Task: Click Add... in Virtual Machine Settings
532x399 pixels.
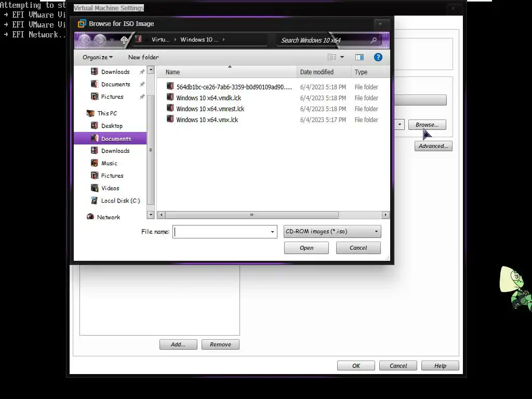Action: 178,344
